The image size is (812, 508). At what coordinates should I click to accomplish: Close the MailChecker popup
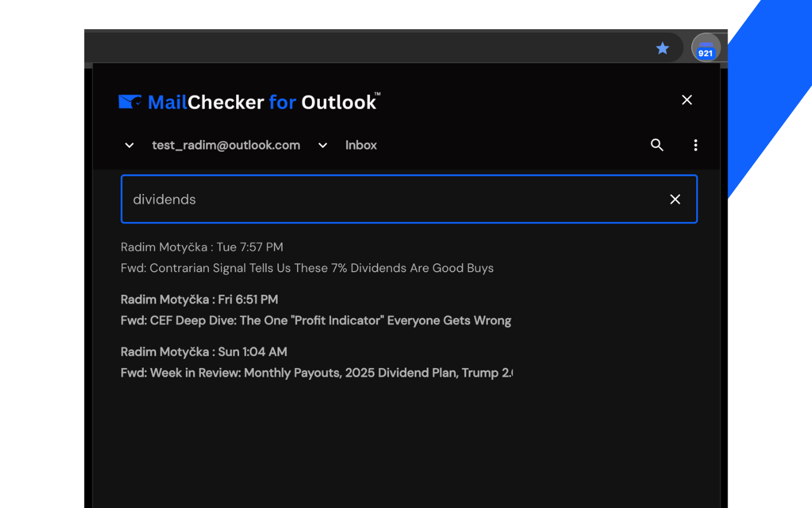686,100
